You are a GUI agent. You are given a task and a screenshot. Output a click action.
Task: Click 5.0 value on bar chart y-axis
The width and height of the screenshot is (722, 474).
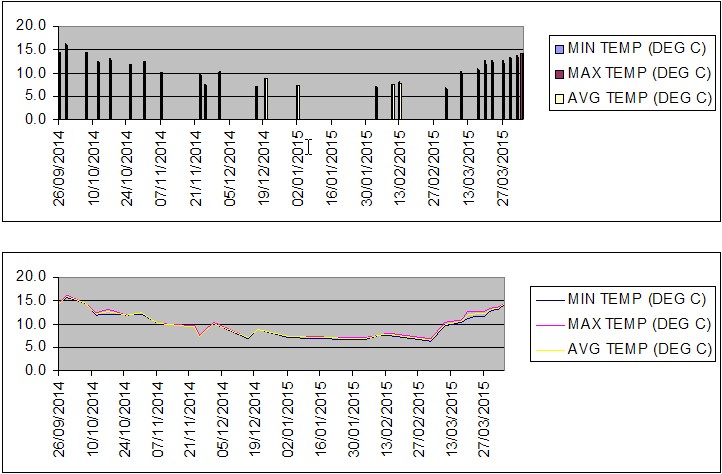35,96
